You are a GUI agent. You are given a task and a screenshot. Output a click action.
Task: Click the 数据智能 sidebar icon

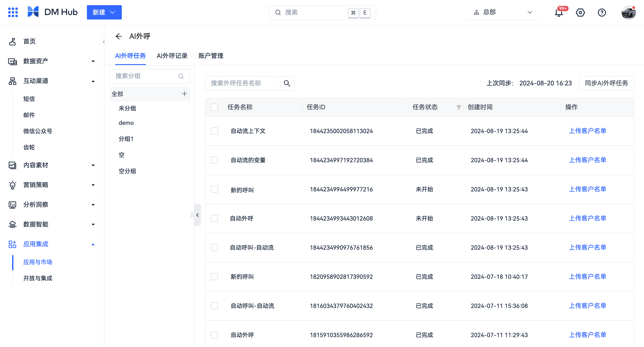tap(13, 224)
